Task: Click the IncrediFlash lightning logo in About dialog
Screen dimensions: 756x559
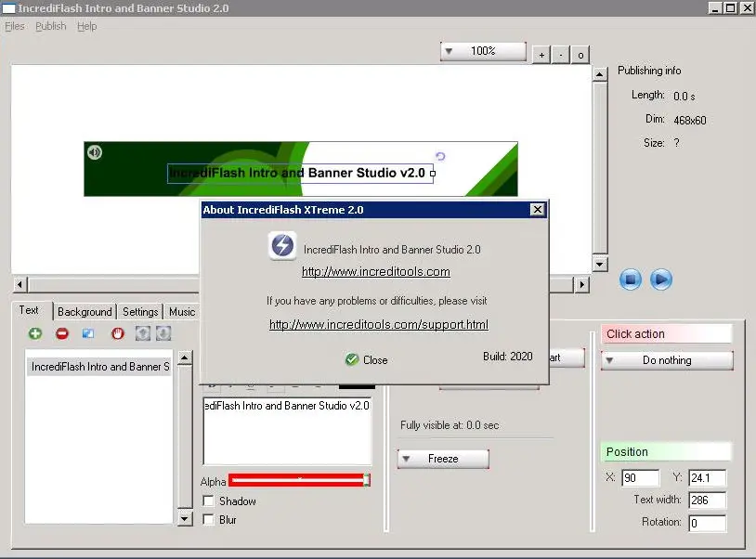Action: pos(282,246)
